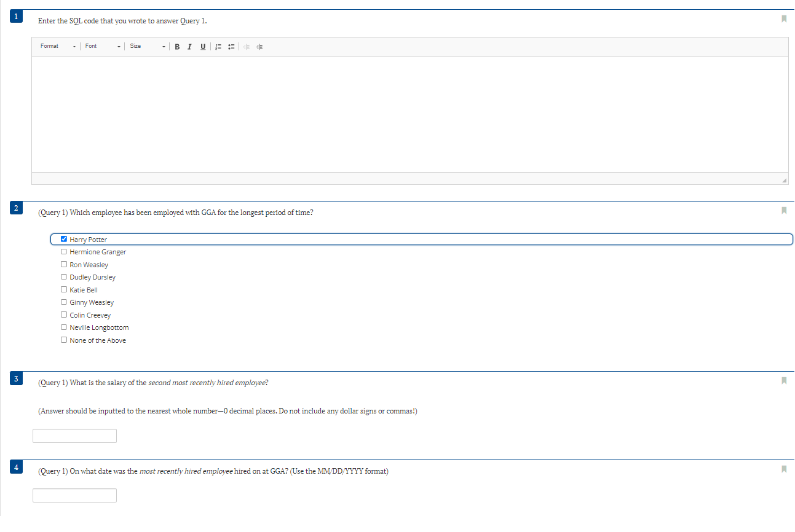
Task: Click the question number 3 badge
Action: 17,378
